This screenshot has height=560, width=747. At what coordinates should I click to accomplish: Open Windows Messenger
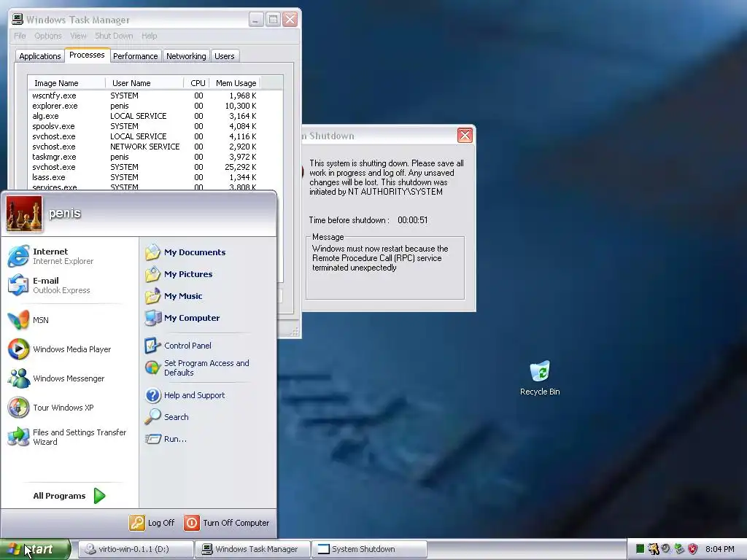(x=56, y=378)
